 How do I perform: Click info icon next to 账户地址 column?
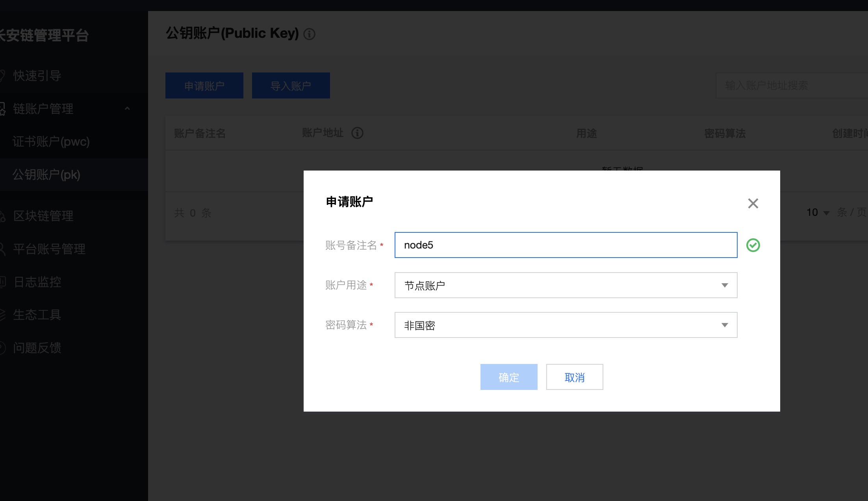pyautogui.click(x=357, y=133)
